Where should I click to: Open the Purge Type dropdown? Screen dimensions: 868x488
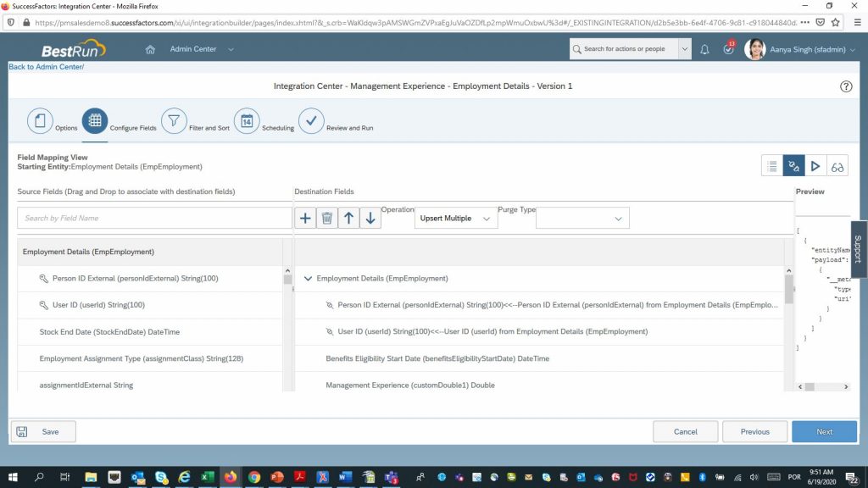click(582, 219)
